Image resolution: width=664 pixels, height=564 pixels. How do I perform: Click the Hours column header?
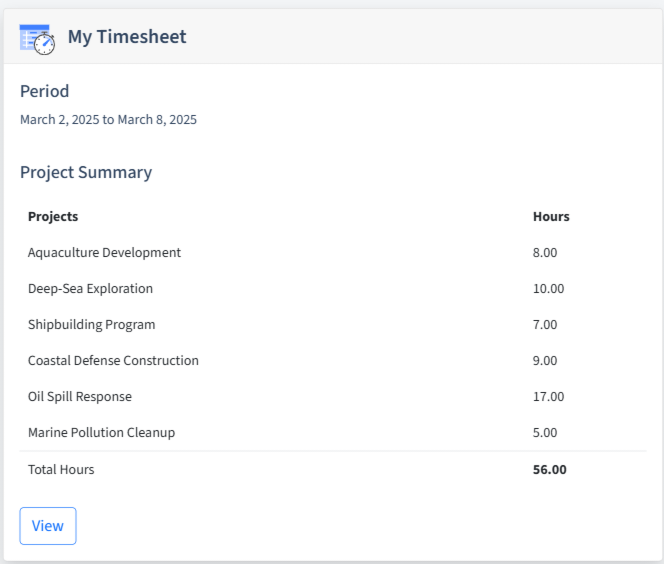point(551,216)
